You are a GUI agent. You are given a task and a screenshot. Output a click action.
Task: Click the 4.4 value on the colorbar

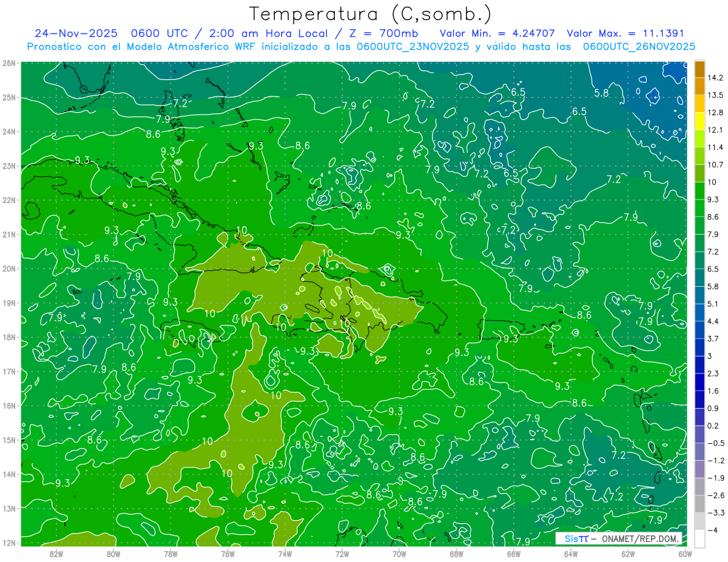(713, 321)
